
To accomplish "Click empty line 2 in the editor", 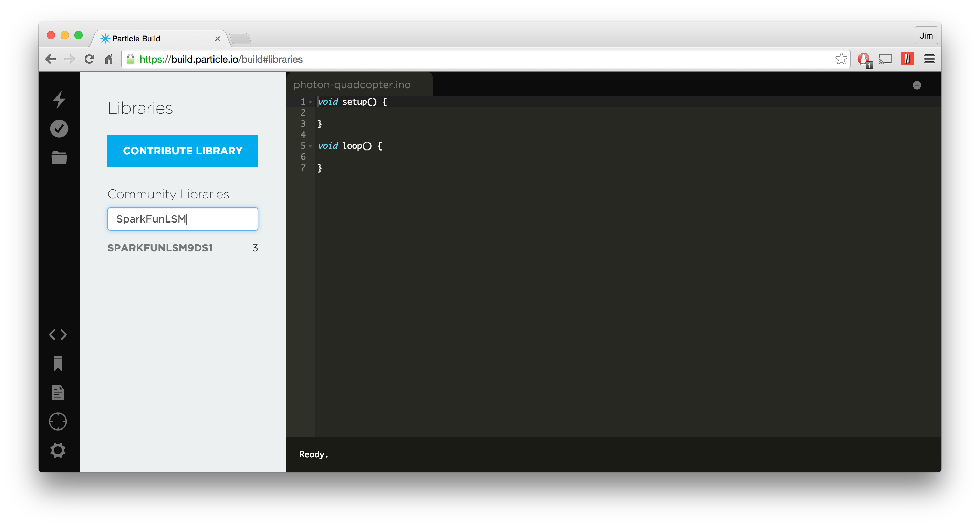I will (628, 113).
